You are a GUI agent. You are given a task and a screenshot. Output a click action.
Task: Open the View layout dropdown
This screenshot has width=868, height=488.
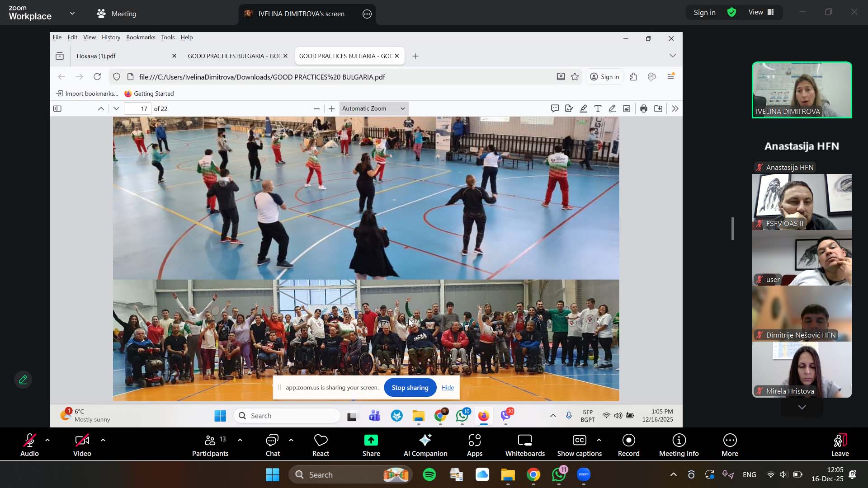point(761,12)
